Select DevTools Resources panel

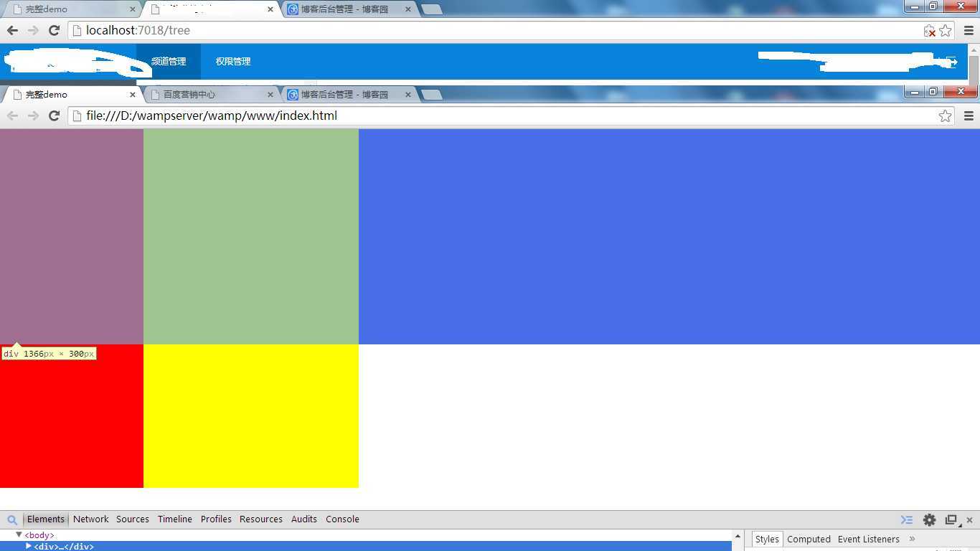(x=261, y=519)
